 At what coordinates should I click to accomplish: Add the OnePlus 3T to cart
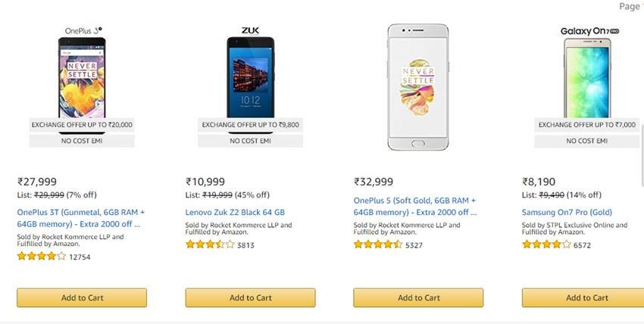click(82, 298)
